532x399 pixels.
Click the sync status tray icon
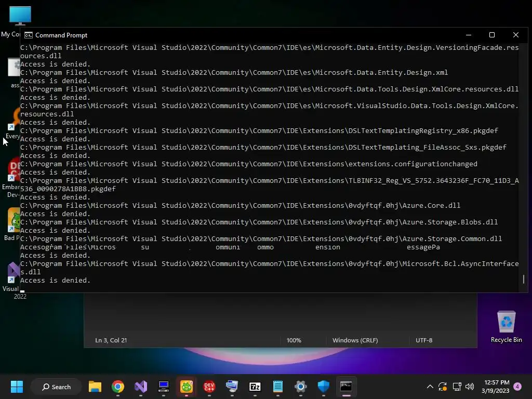tap(443, 387)
